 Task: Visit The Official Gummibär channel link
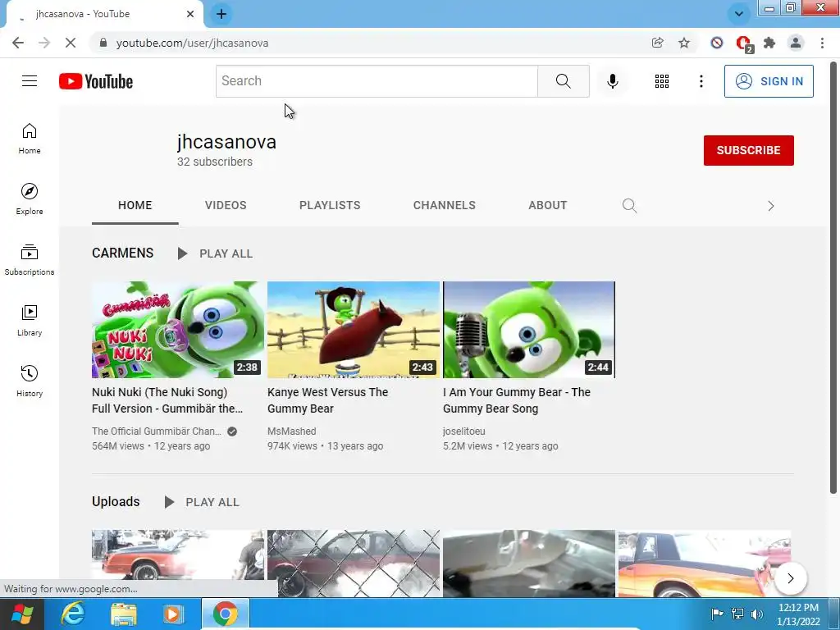click(157, 431)
